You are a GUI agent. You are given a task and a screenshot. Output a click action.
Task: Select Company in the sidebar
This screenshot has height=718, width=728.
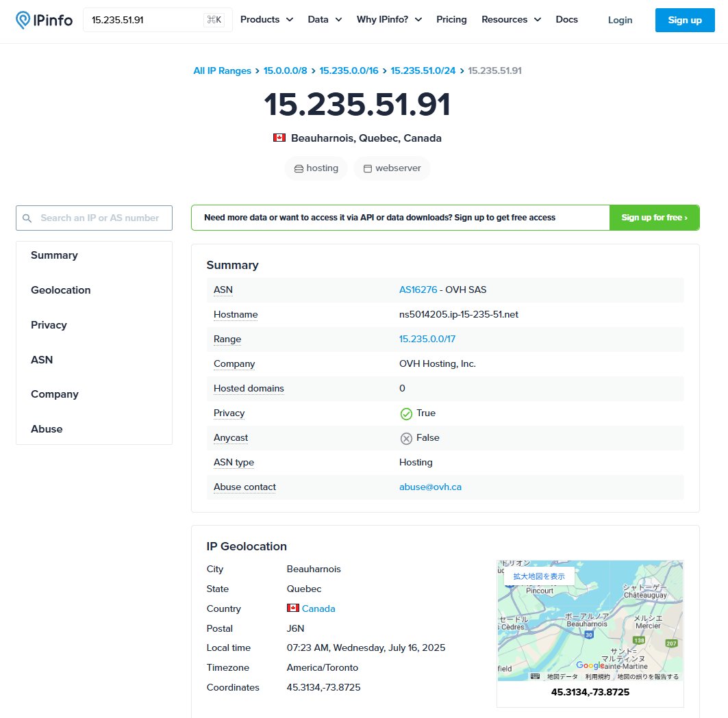coord(55,394)
